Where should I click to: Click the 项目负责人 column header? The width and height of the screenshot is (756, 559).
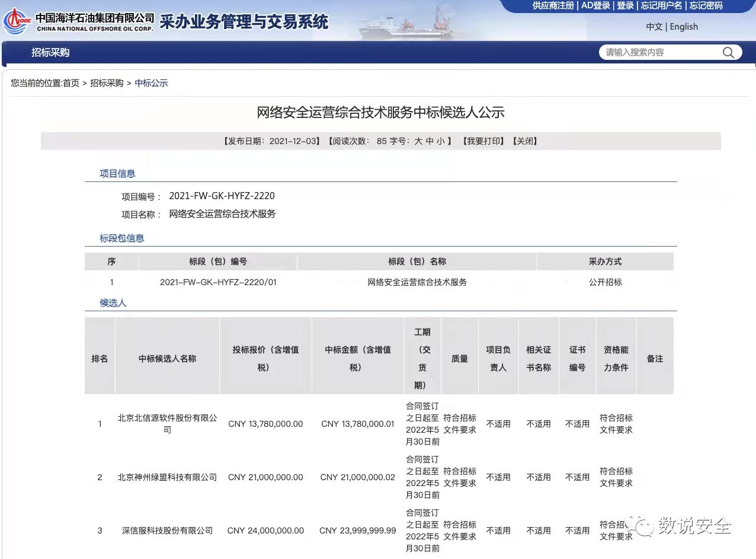coord(498,359)
